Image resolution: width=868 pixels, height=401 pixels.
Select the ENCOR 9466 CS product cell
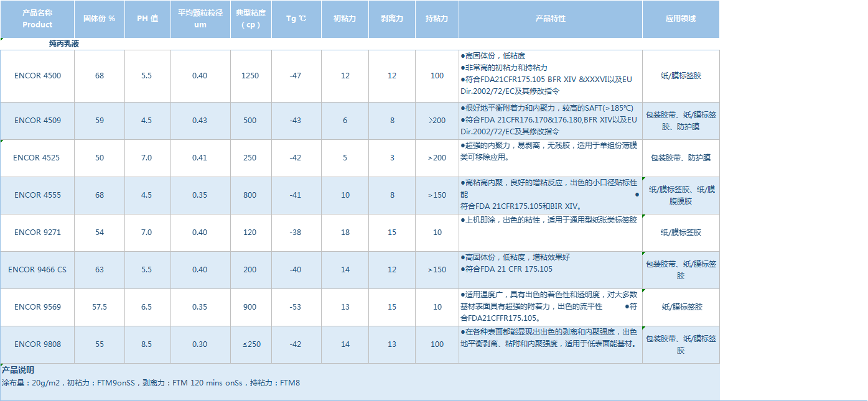(x=37, y=270)
